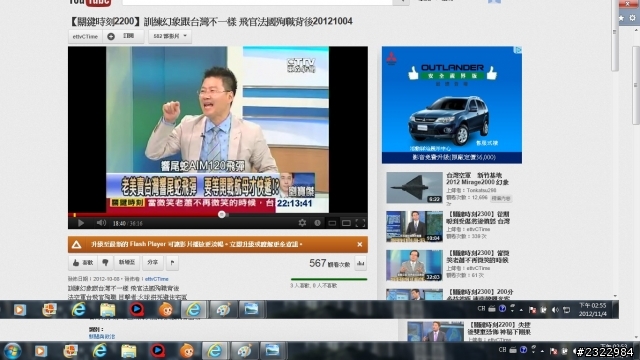The width and height of the screenshot is (640, 360).
Task: Mute the video with the speaker icon
Action: click(101, 223)
